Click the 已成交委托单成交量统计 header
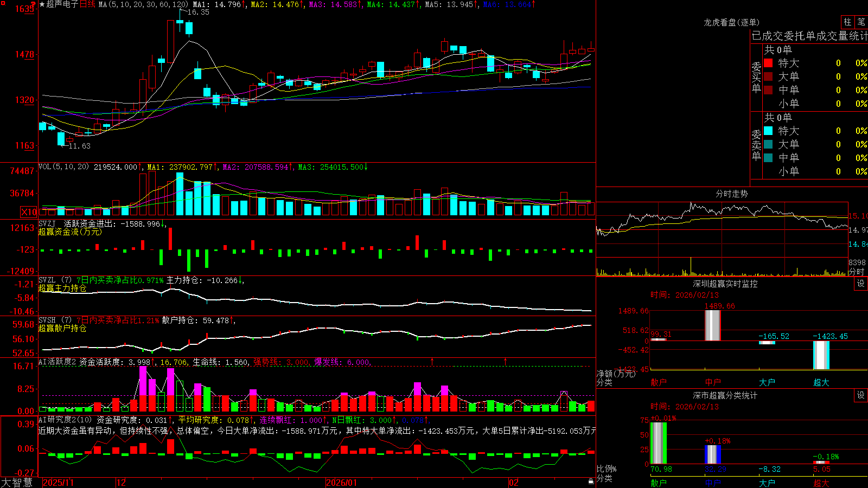Viewport: 868px width, 488px height. click(x=809, y=36)
